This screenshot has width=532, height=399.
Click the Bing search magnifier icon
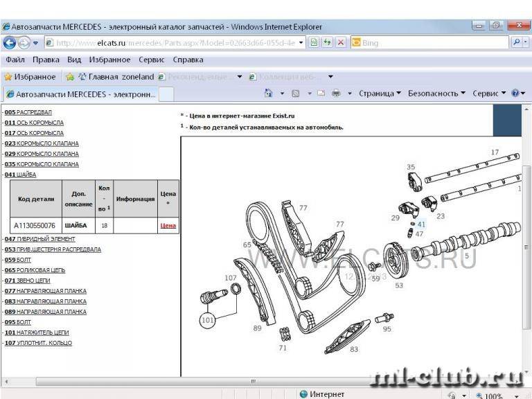pyautogui.click(x=517, y=42)
